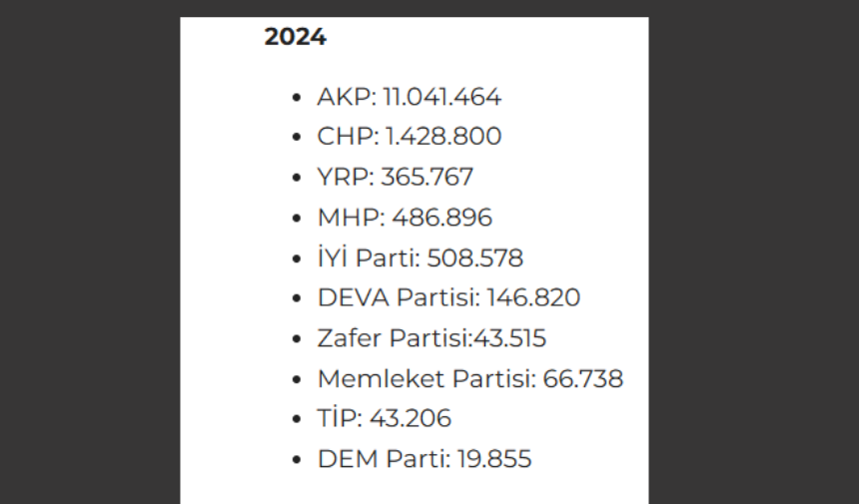Select the Zafer Partisi:43.515 entry
This screenshot has width=859, height=504.
pyautogui.click(x=431, y=338)
